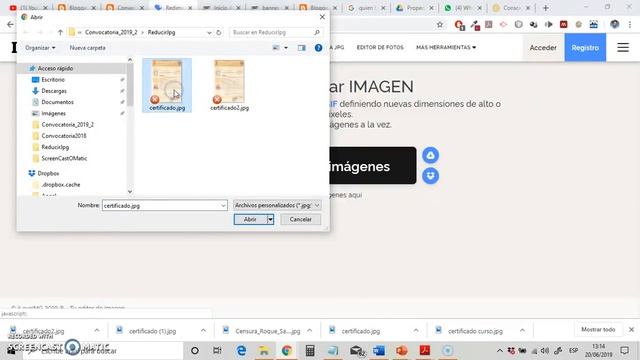Open File Explorer from taskbar
The height and width of the screenshot is (360, 640).
[x=264, y=350]
